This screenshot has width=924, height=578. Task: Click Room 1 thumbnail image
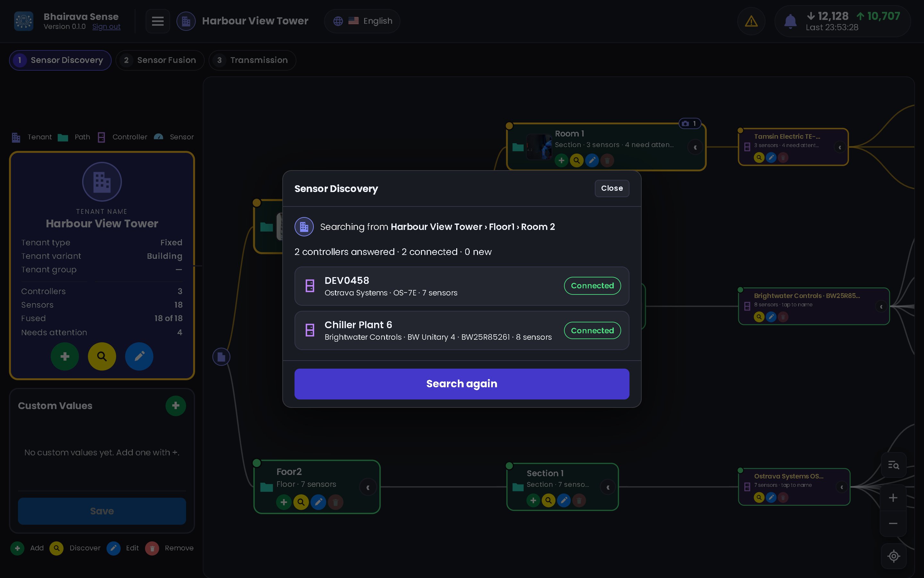coord(539,147)
